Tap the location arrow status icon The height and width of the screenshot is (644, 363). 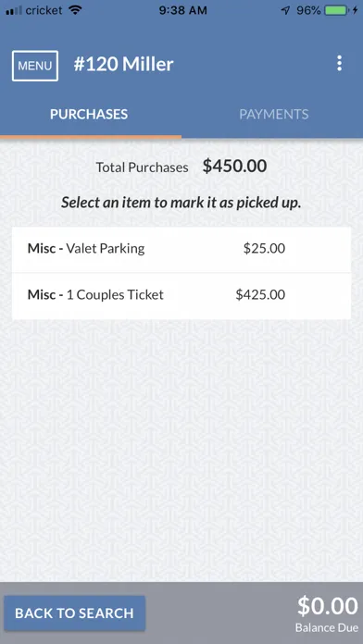pyautogui.click(x=286, y=11)
